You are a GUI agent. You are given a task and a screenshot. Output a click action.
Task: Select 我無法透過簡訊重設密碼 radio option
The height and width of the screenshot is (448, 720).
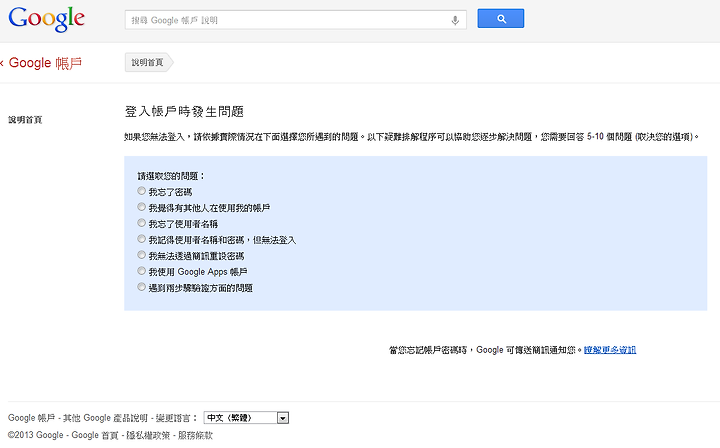click(141, 255)
